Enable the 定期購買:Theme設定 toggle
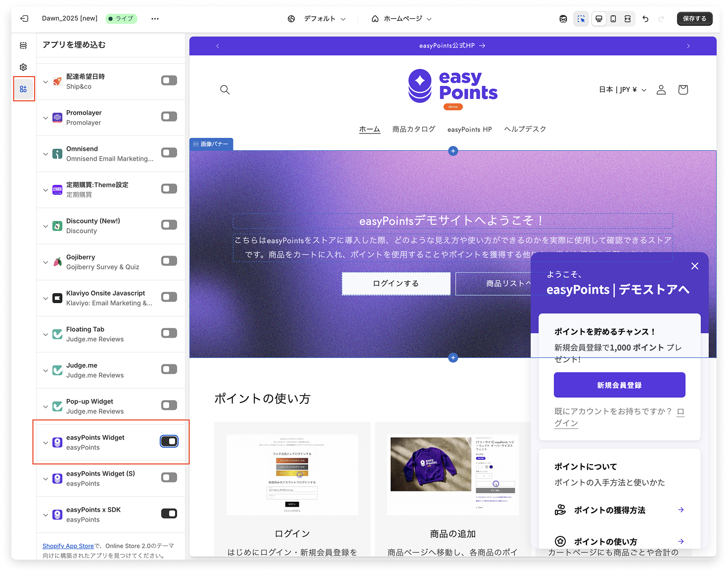The height and width of the screenshot is (573, 728). [x=169, y=189]
